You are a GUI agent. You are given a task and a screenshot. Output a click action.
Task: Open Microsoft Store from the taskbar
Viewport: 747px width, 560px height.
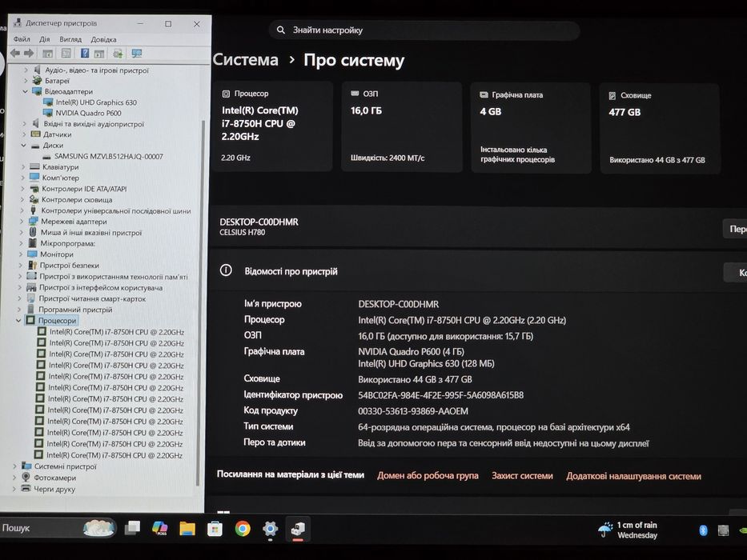[215, 529]
